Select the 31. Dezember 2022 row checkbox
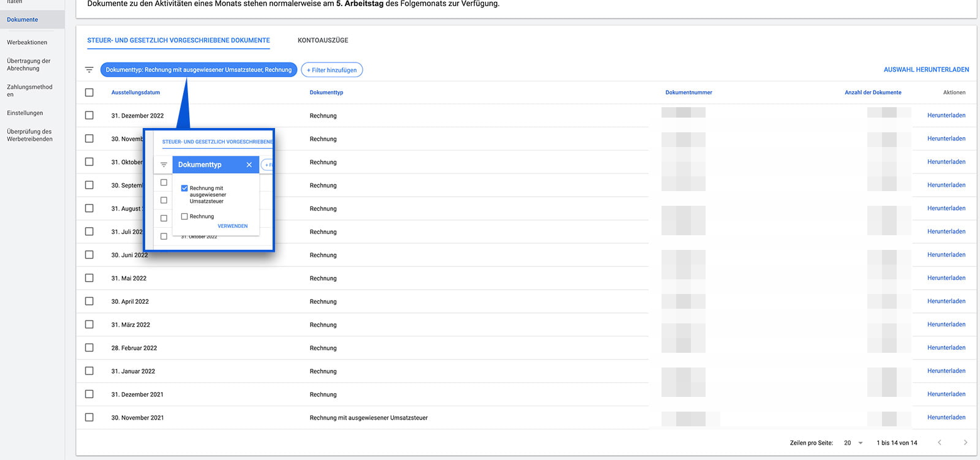This screenshot has width=980, height=460. (89, 116)
